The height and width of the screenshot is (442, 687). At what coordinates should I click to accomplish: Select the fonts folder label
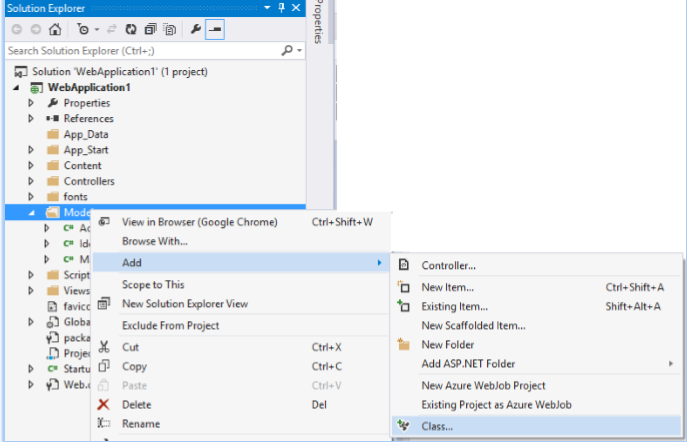[x=75, y=197]
